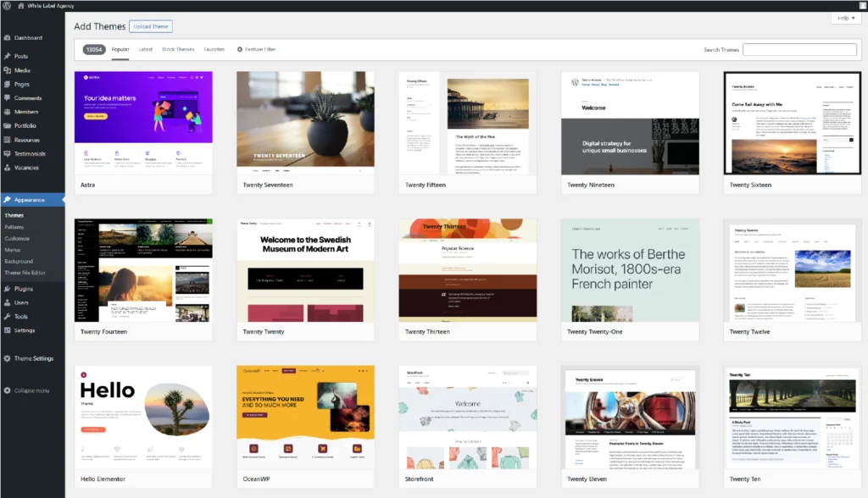Click the Appearance label in the sidebar
Image resolution: width=868 pixels, height=498 pixels.
(30, 200)
